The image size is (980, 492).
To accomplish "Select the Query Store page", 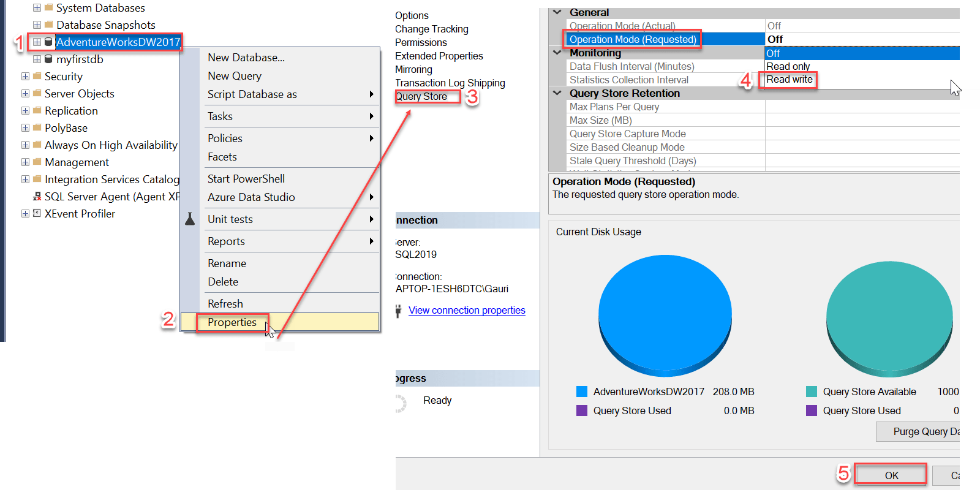I will 421,96.
